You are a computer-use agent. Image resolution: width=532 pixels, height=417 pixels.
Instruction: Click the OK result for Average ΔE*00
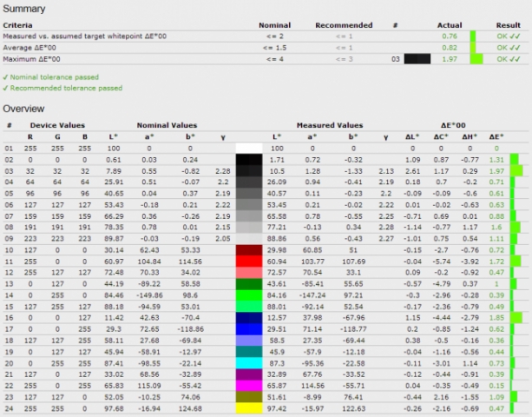(x=502, y=47)
